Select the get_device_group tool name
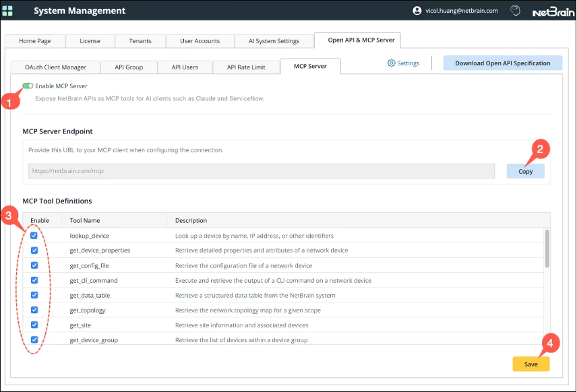The height and width of the screenshot is (392, 577). pyautogui.click(x=94, y=340)
